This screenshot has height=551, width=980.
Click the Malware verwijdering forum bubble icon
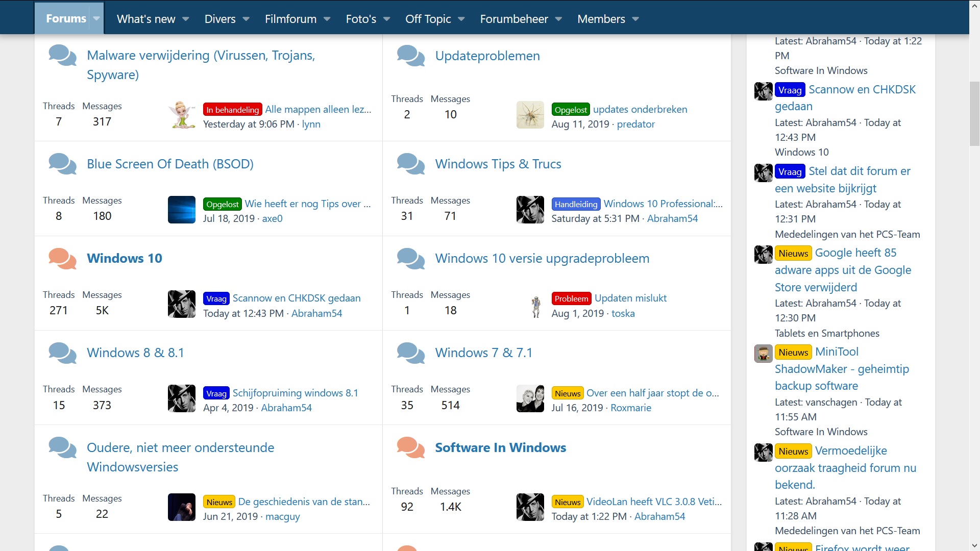coord(62,55)
